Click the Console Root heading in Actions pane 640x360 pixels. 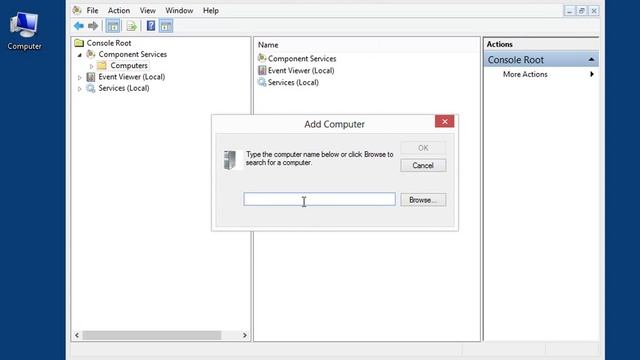[x=516, y=60]
